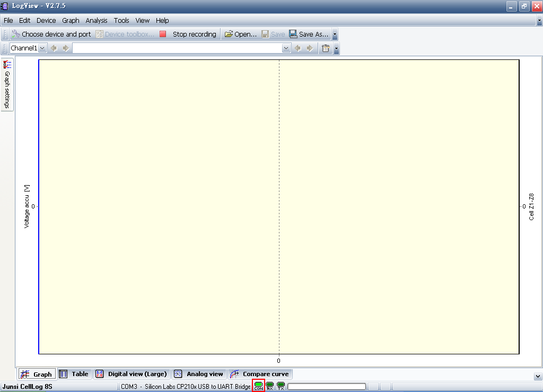
Task: Switch to the Digital view (Large) tab
Action: pos(132,374)
